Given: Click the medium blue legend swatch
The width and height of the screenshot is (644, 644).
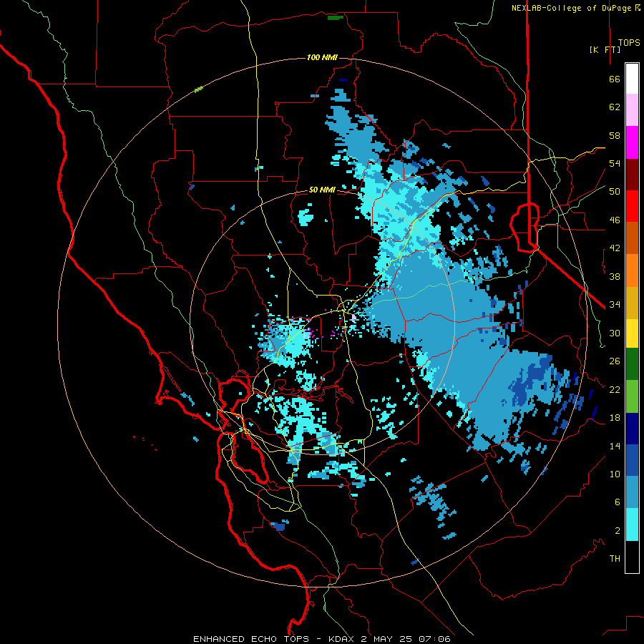Looking at the screenshot, I should point(632,460).
